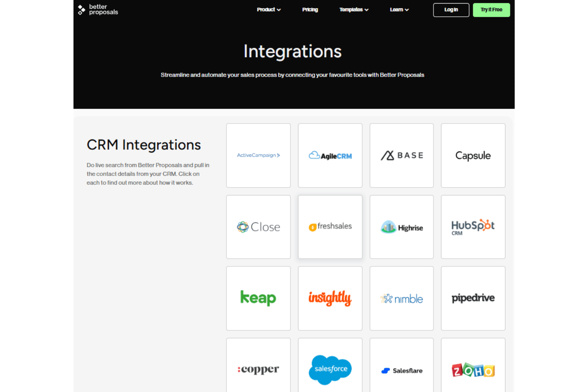Open the AgileCRM integration card
The image size is (588, 392).
click(330, 155)
